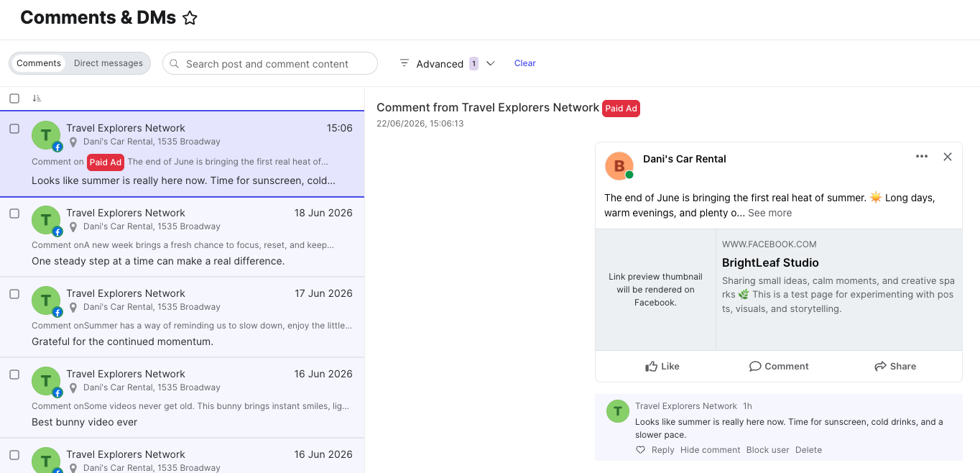Click the avatar of the 15:06 comment
This screenshot has height=473, width=980.
47,136
